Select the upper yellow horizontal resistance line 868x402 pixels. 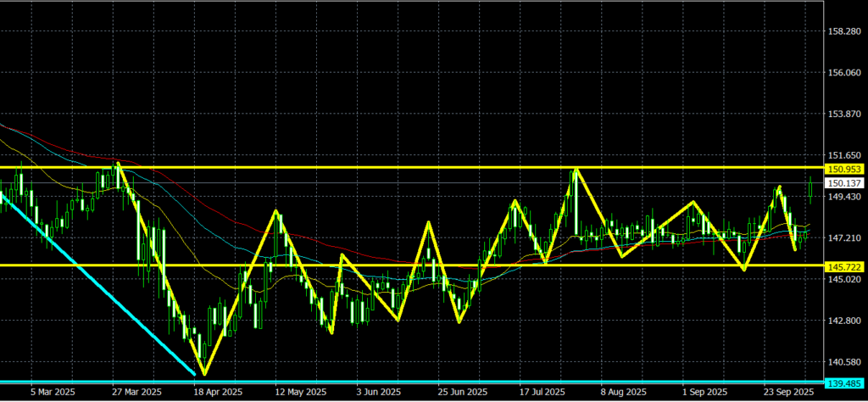[339, 168]
